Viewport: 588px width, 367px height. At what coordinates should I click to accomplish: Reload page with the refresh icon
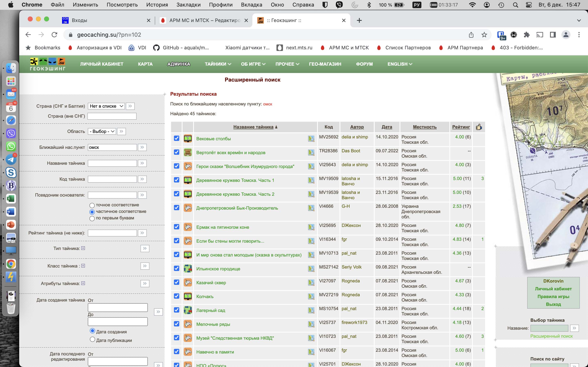(x=55, y=35)
